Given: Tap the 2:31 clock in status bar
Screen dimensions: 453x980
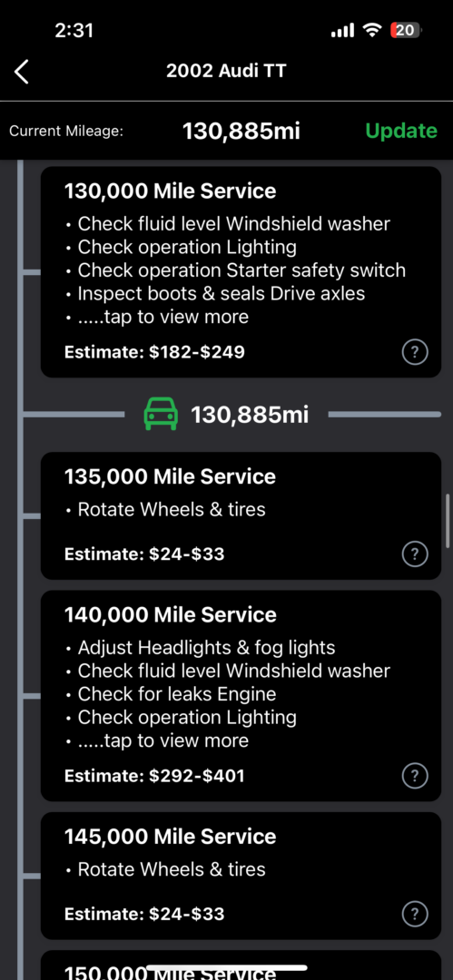Looking at the screenshot, I should click(x=74, y=30).
